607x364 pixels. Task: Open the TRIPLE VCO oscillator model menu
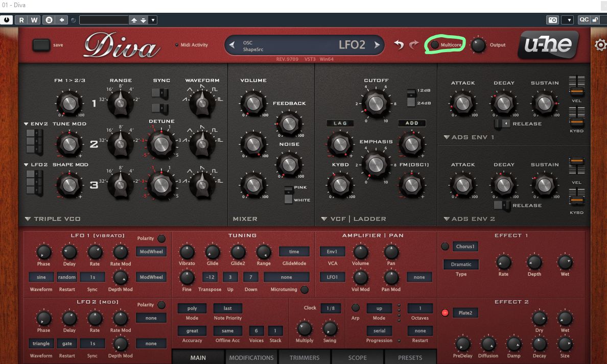pyautogui.click(x=53, y=219)
